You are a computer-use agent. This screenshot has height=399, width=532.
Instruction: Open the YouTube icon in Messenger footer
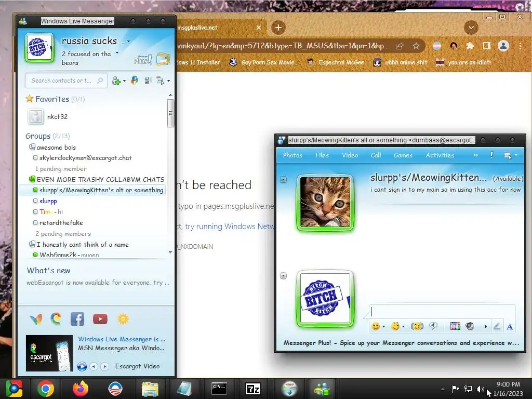(x=100, y=320)
